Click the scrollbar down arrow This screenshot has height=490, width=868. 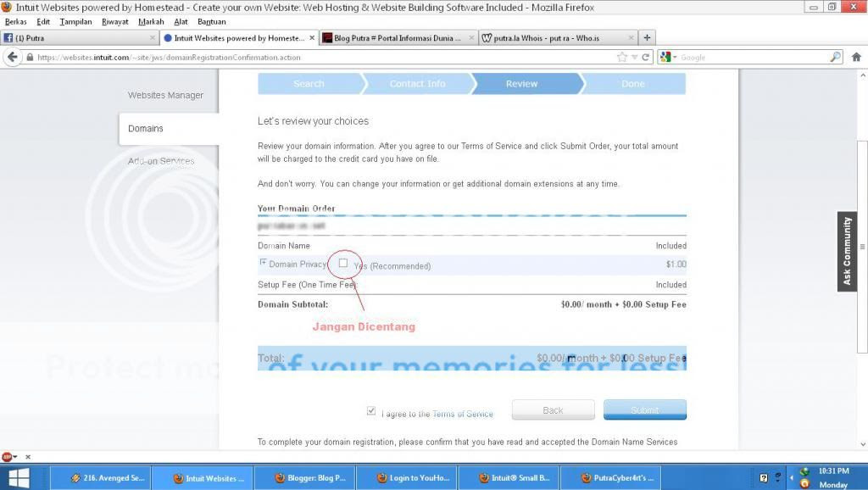point(862,444)
